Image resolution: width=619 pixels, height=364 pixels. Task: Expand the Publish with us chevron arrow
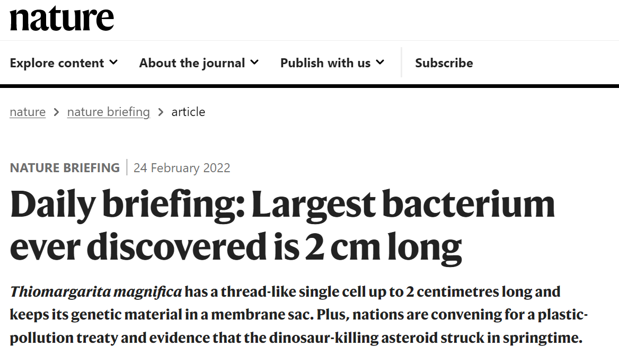tap(380, 63)
